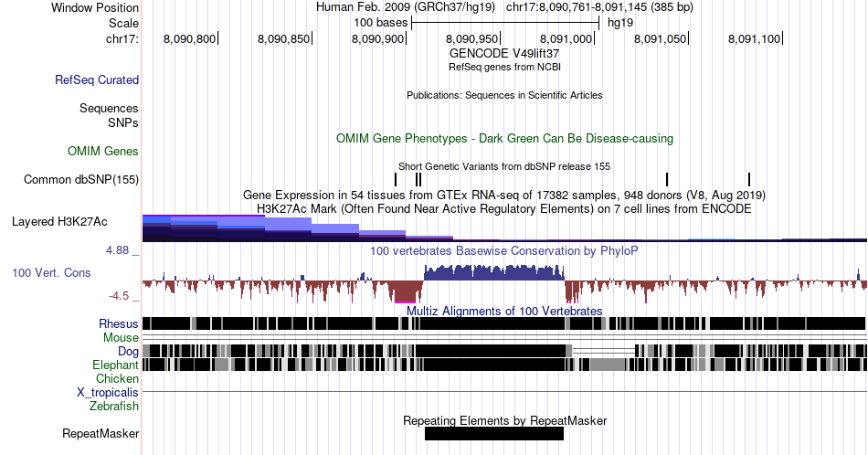The image size is (868, 455).
Task: Click the 8,090,800 ruler position
Action: click(189, 38)
